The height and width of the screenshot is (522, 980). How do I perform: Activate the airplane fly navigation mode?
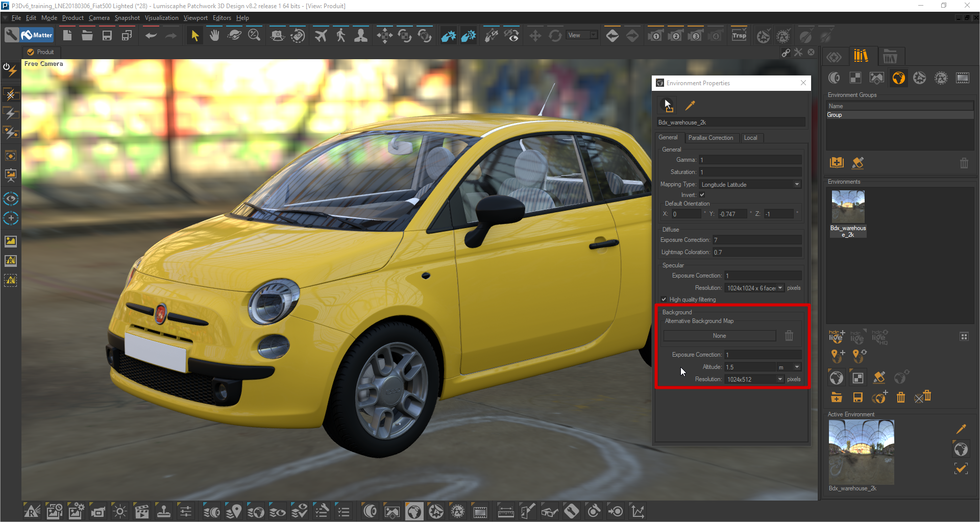point(321,35)
